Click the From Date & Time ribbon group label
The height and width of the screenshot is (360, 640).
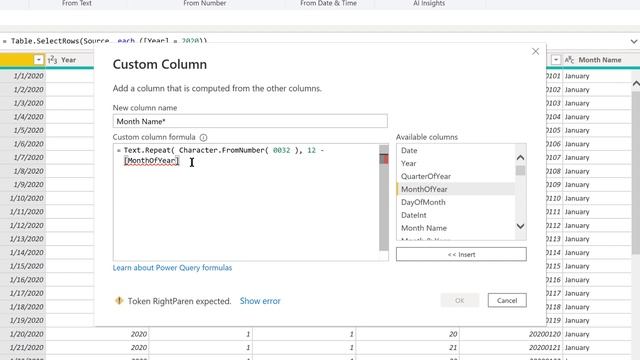[329, 3]
